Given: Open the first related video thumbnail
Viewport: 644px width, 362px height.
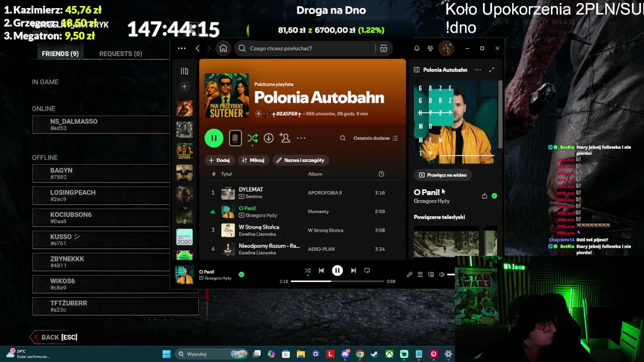Looking at the screenshot, I should 446,243.
